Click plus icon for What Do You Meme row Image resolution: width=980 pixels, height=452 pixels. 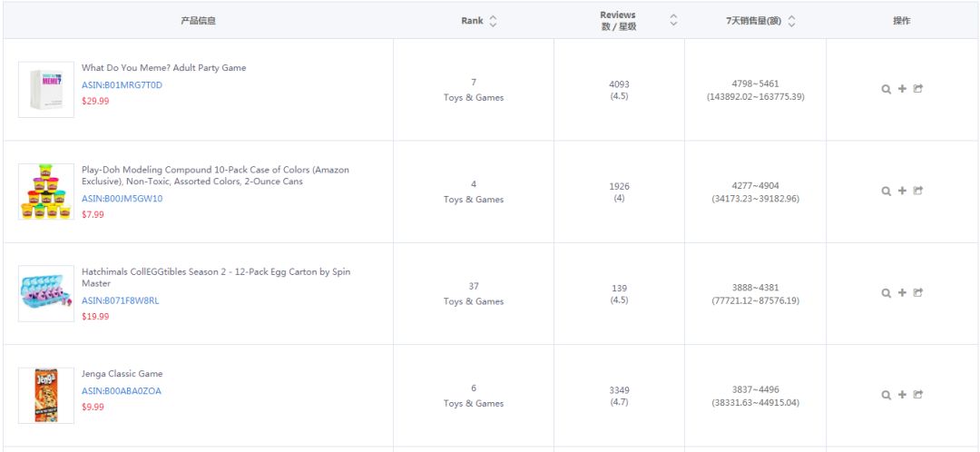pos(902,89)
